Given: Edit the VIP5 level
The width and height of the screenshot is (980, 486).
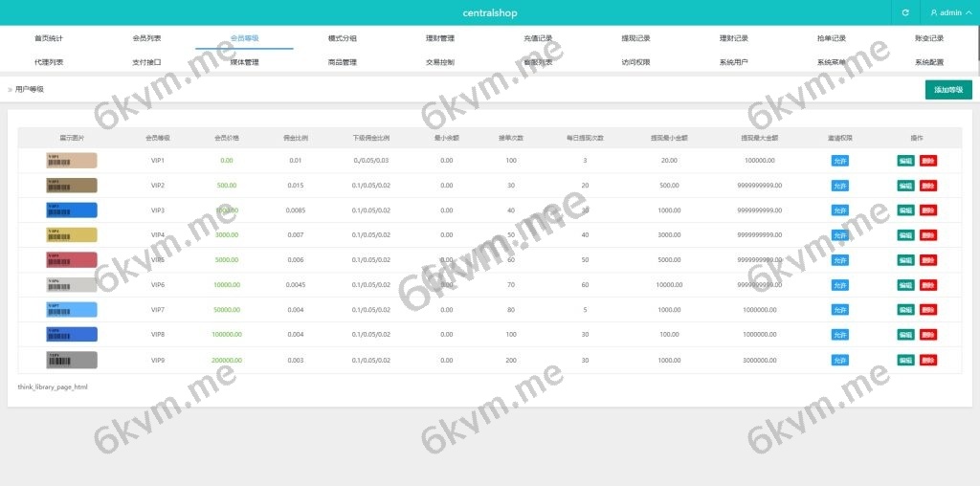Looking at the screenshot, I should [905, 260].
